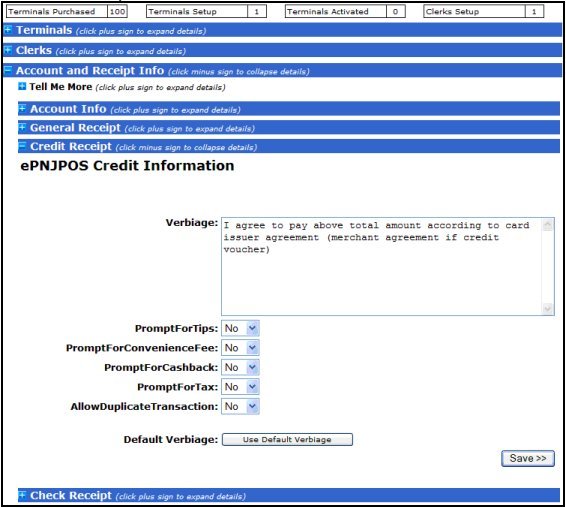Screen dimensions: 566x508
Task: Open the PromptForTips dropdown
Action: [240, 328]
